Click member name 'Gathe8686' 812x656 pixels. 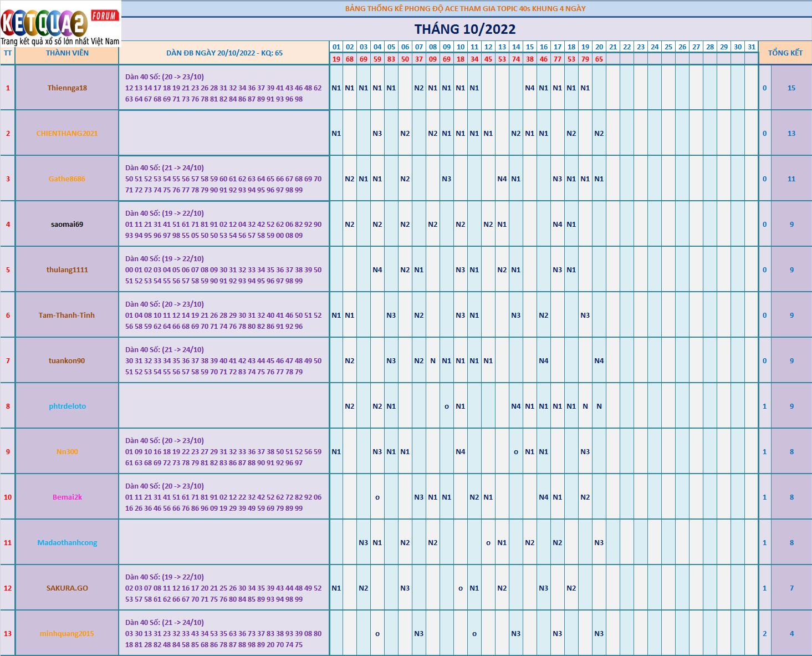[x=67, y=179]
